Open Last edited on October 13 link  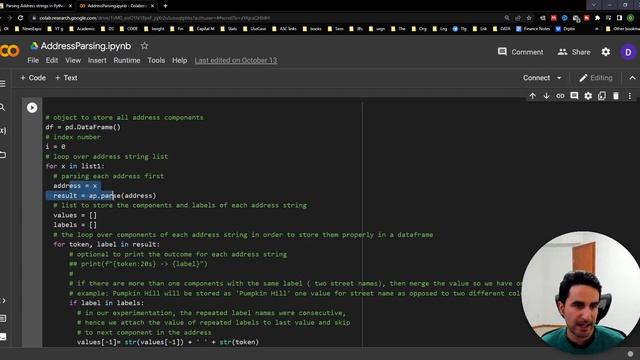click(236, 60)
